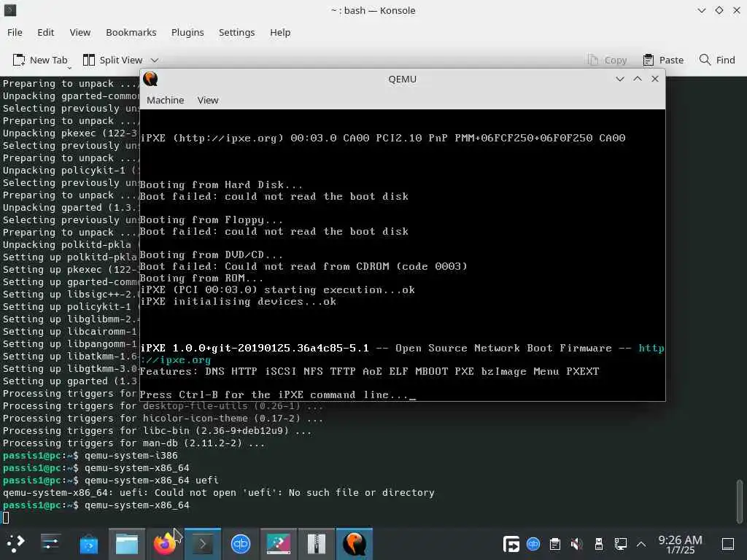Close the QEMU window
Screen dimensions: 747x560
coord(655,79)
